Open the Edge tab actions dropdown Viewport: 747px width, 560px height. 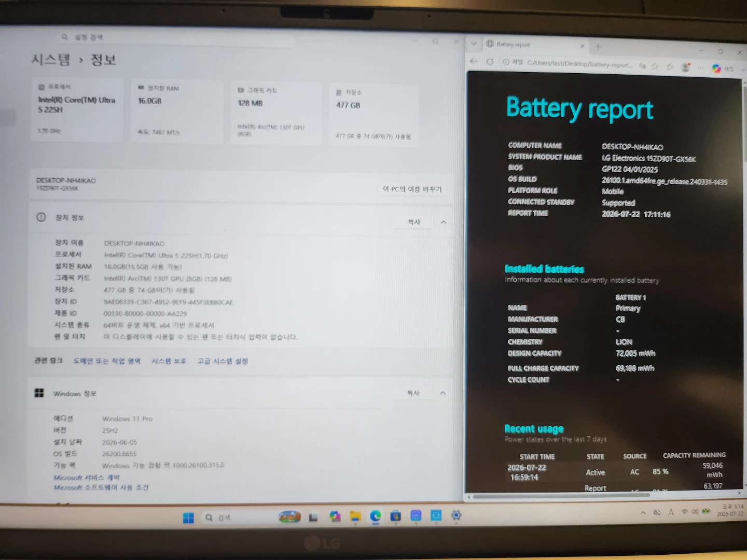(x=473, y=44)
